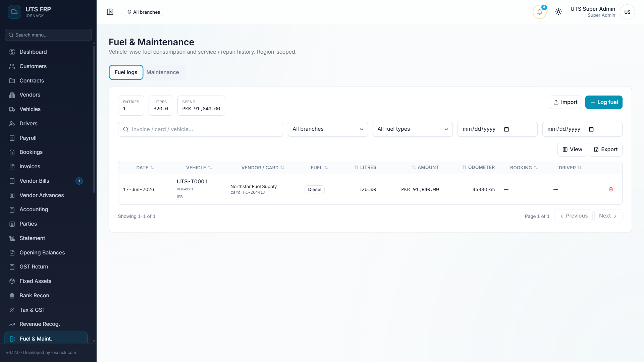Delete the 17-Jun-2026 fuel entry
The image size is (644, 362).
[611, 189]
